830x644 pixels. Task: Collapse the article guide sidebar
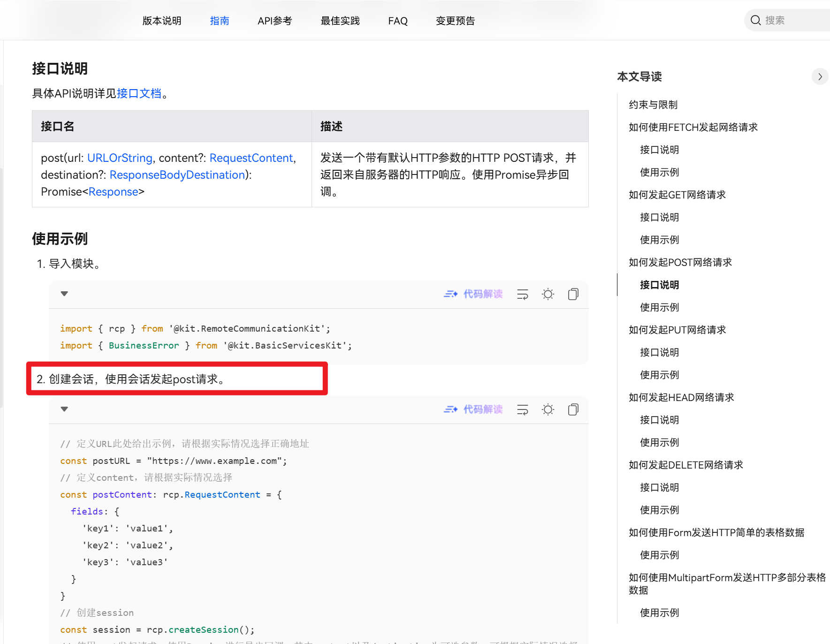820,76
